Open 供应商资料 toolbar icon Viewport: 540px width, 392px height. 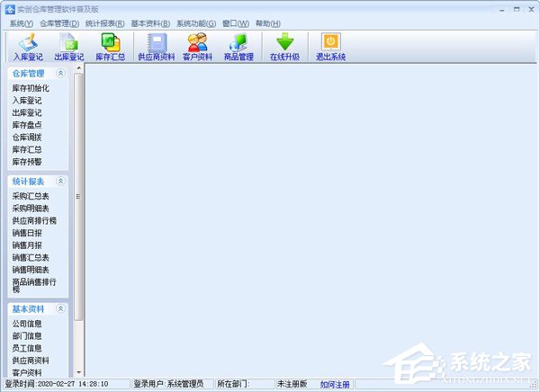click(157, 47)
